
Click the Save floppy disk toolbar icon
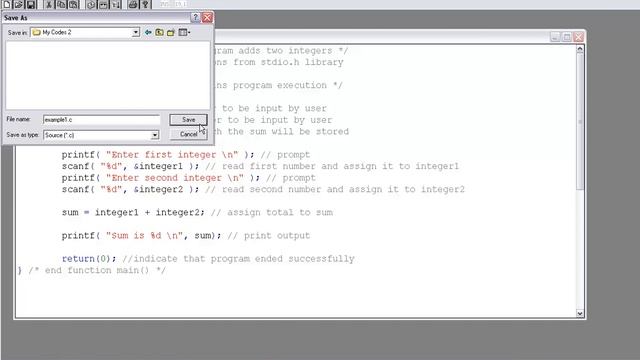pyautogui.click(x=31, y=4)
